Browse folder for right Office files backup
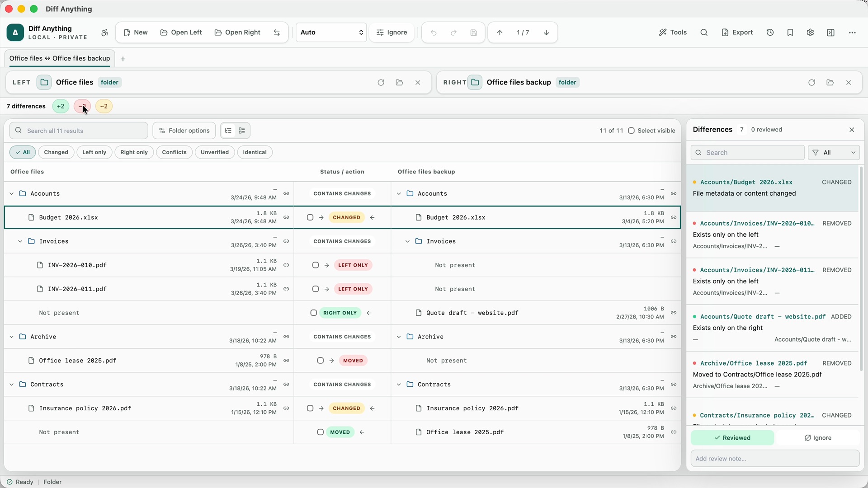The width and height of the screenshot is (868, 488). tap(830, 82)
